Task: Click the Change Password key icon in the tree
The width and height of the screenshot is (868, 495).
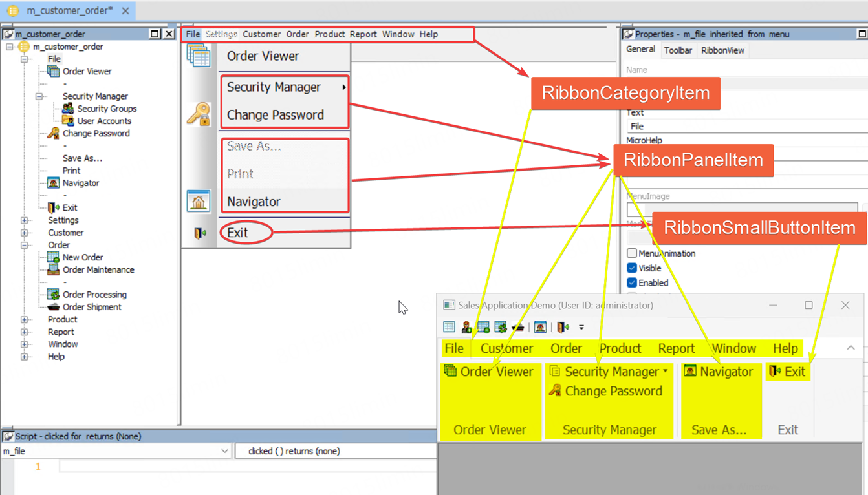Action: [x=54, y=133]
